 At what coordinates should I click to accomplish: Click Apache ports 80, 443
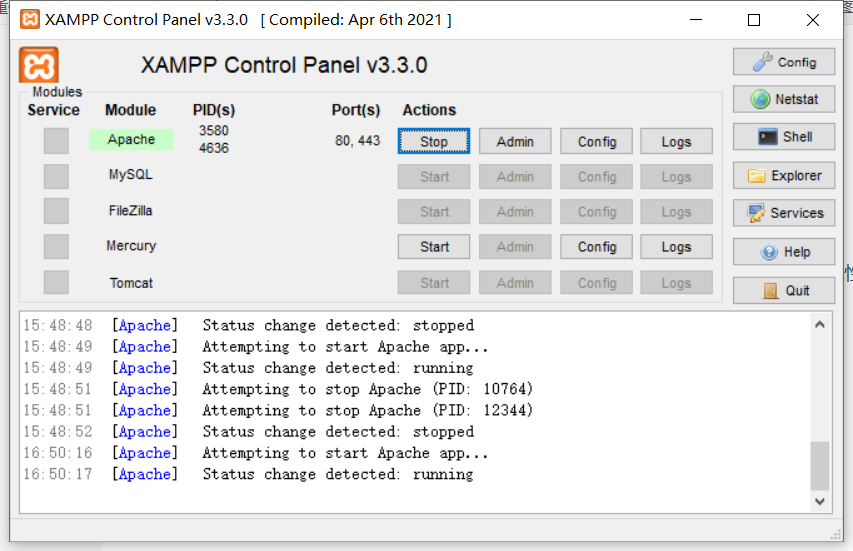click(x=357, y=141)
